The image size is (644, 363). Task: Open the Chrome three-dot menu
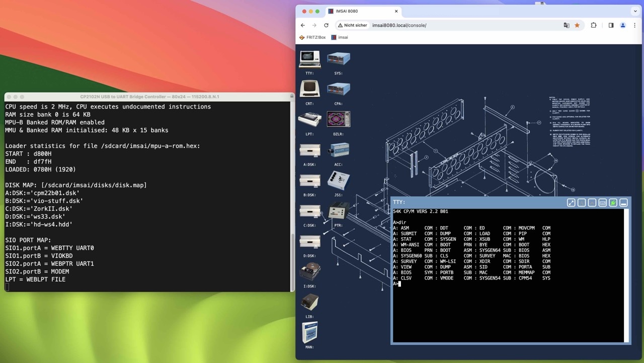[635, 25]
